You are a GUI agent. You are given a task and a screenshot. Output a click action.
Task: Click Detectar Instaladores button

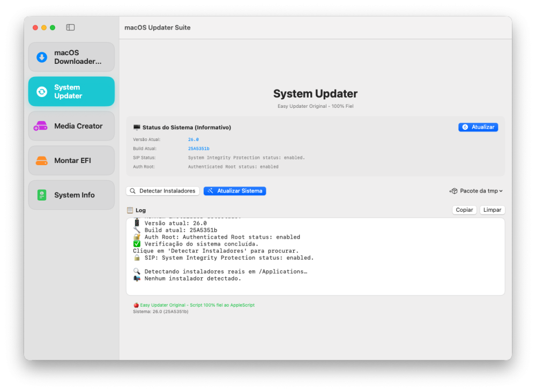[163, 191]
